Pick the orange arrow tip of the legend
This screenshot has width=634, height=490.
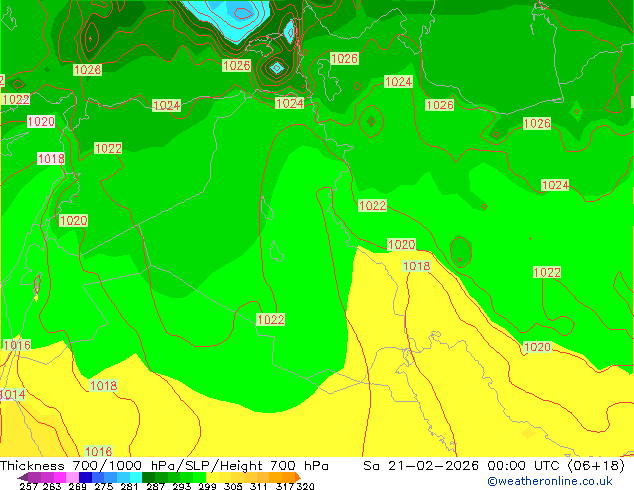(x=298, y=477)
